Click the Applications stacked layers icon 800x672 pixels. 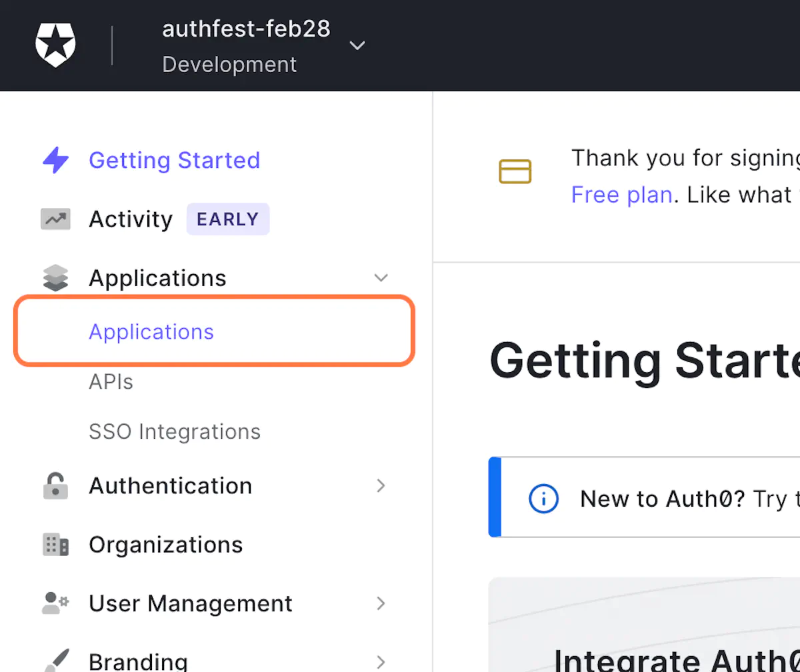coord(55,278)
